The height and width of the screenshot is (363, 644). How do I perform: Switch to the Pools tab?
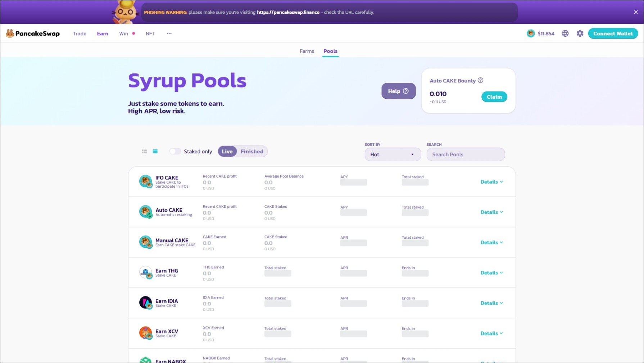(x=330, y=51)
